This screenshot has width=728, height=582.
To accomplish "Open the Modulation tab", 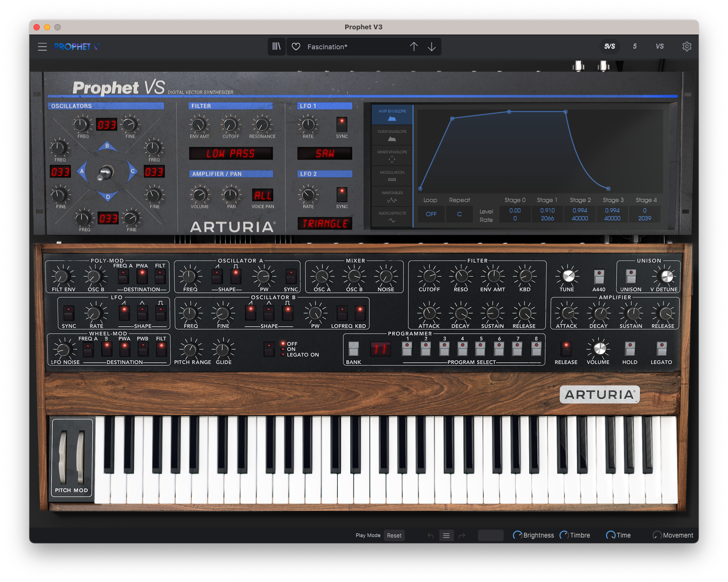I will (392, 176).
